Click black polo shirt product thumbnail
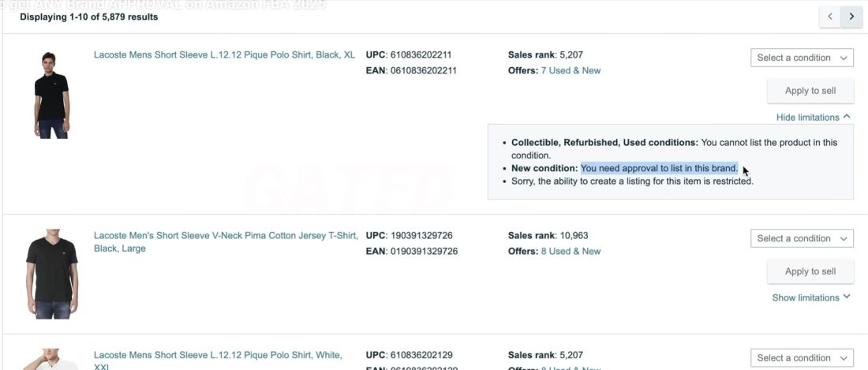868x370 pixels. [52, 95]
